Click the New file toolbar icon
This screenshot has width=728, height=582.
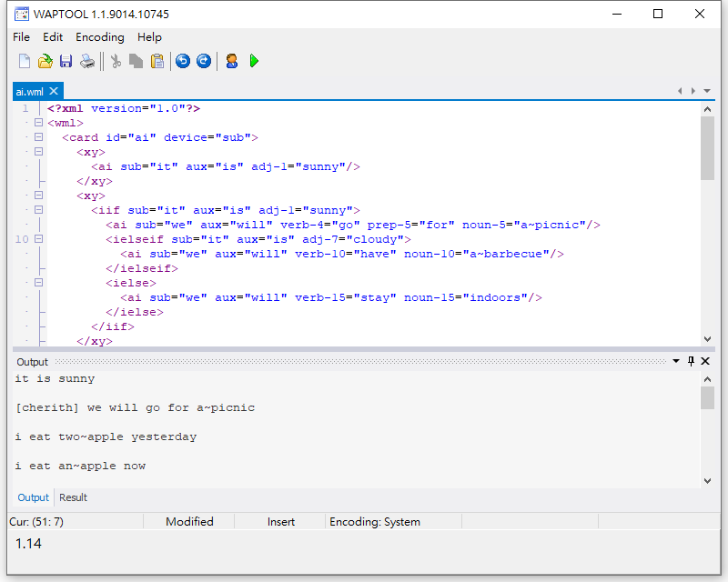pyautogui.click(x=25, y=61)
